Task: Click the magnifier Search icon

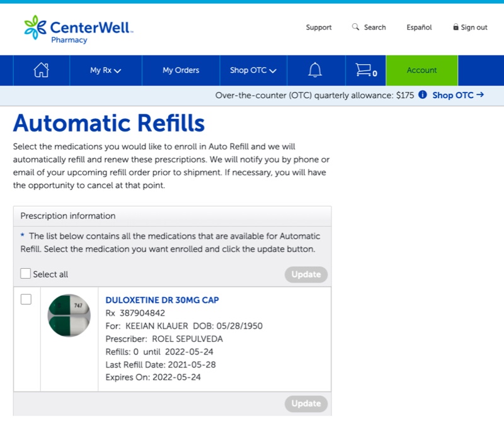Action: (355, 27)
